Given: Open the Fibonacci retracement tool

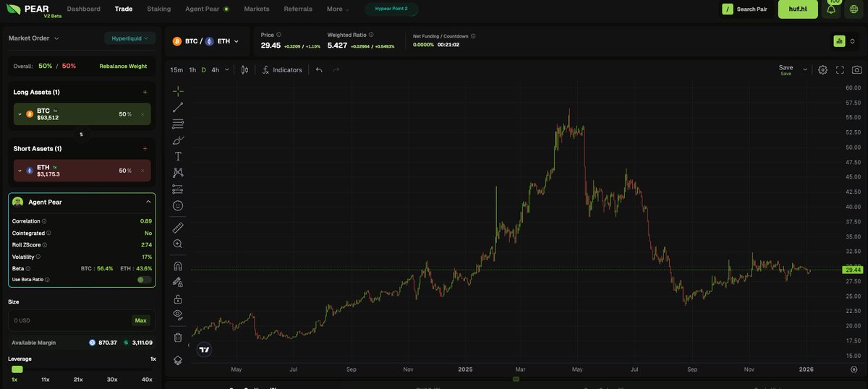Looking at the screenshot, I should point(178,123).
